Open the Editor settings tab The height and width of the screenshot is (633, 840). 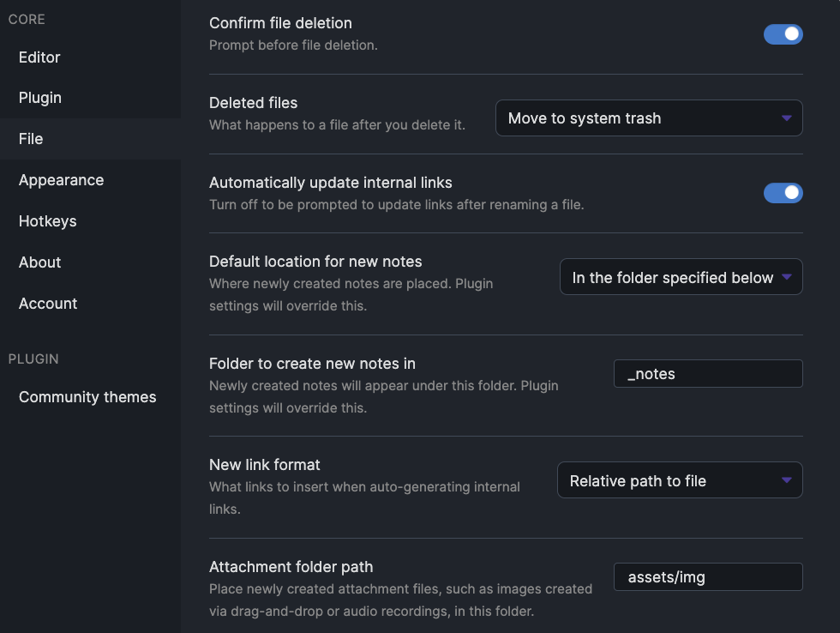(x=39, y=57)
